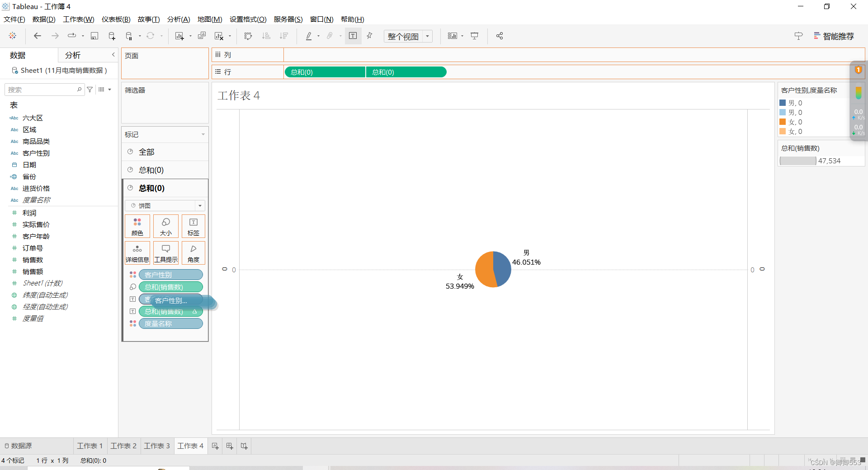Click the 总和(销售数) size legend bar
This screenshot has width=868, height=470.
798,161
